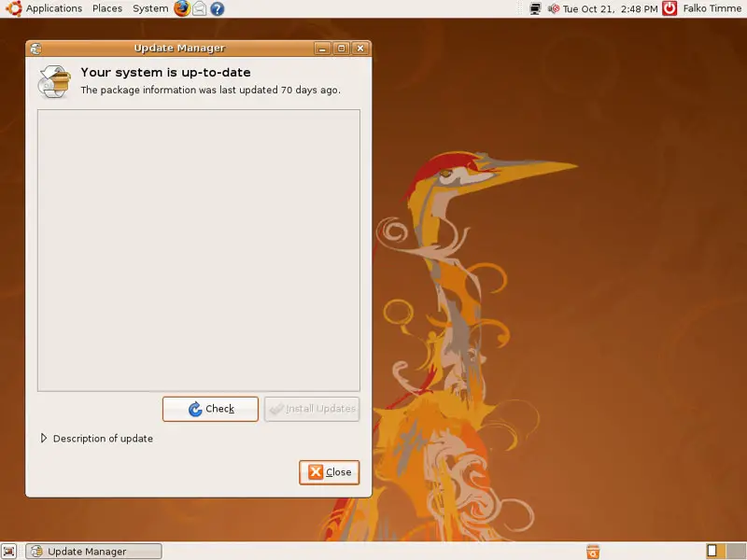Image resolution: width=747 pixels, height=560 pixels.
Task: Open the Help icon in top panel
Action: coord(218,8)
